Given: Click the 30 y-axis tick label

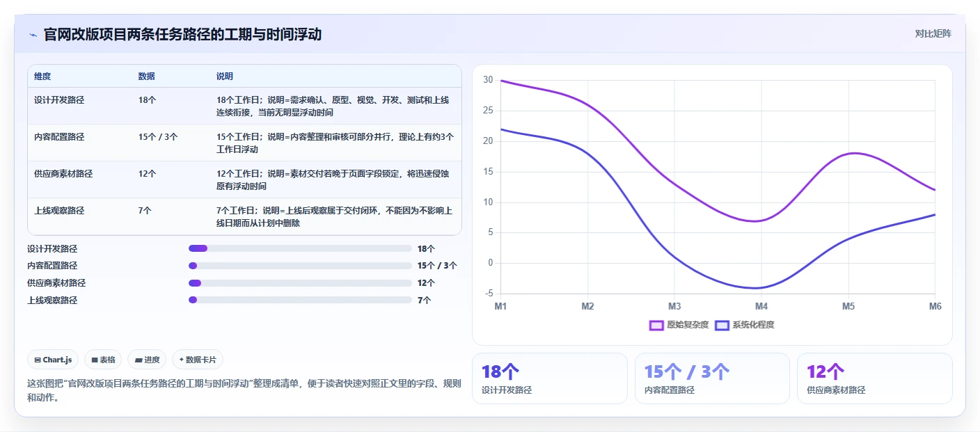Looking at the screenshot, I should coord(488,80).
